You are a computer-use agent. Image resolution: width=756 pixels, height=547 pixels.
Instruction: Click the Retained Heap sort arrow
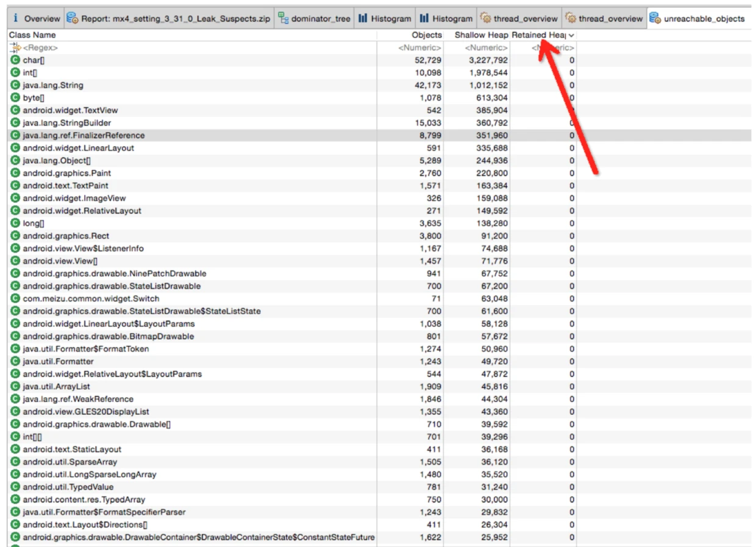pyautogui.click(x=571, y=35)
